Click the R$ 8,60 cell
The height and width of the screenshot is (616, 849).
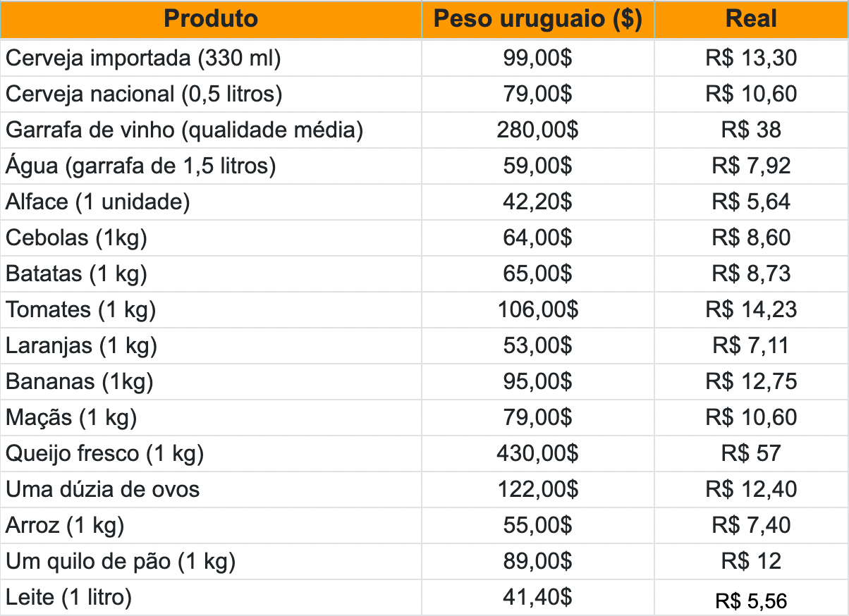point(751,238)
